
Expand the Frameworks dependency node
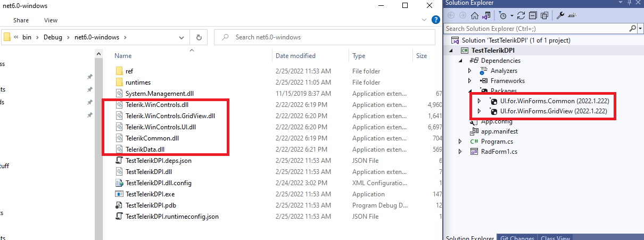(469, 81)
